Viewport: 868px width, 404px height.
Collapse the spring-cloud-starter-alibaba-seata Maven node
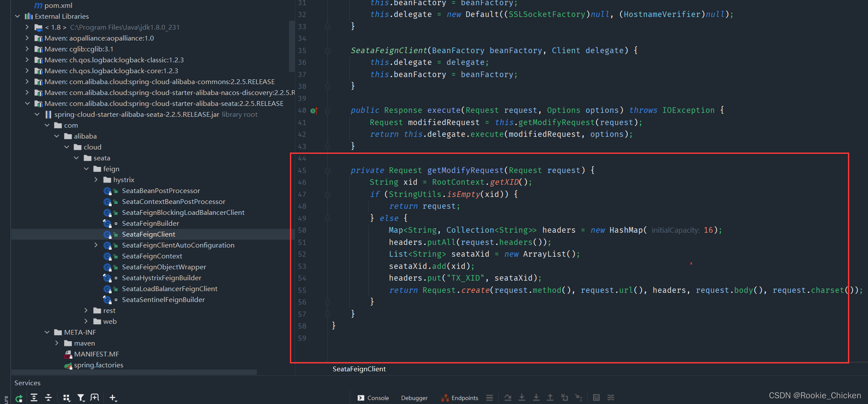(27, 104)
